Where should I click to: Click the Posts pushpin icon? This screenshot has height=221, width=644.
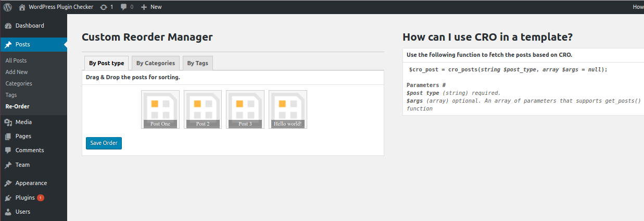click(x=8, y=45)
